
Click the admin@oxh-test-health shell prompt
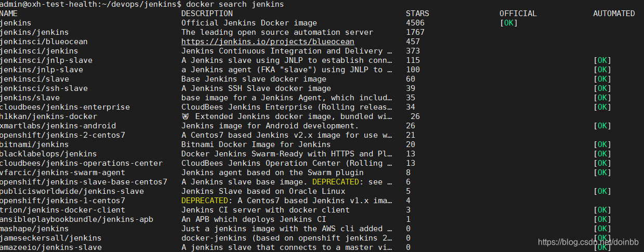pyautogui.click(x=90, y=4)
